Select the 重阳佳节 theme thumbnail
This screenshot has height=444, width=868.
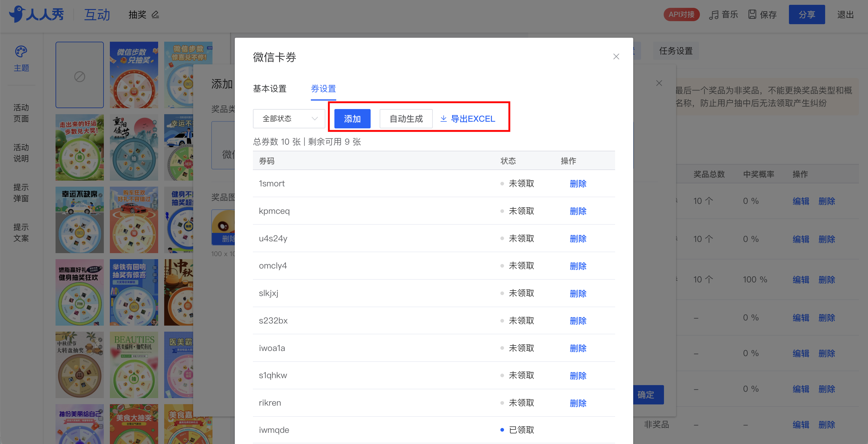pyautogui.click(x=134, y=147)
